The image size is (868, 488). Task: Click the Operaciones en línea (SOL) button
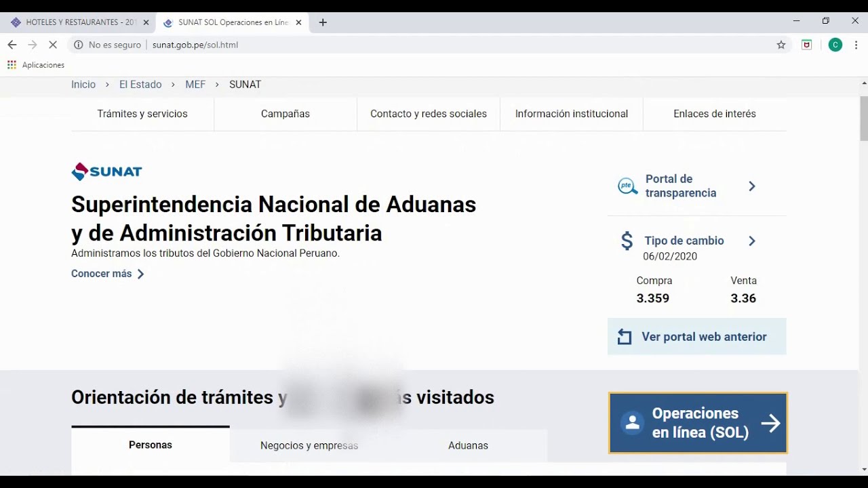[698, 423]
